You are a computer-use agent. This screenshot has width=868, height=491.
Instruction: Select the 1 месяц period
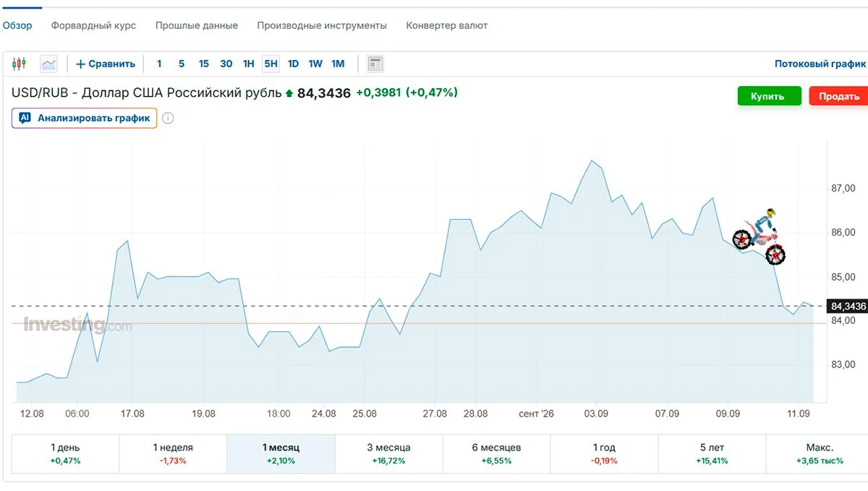[x=281, y=453]
